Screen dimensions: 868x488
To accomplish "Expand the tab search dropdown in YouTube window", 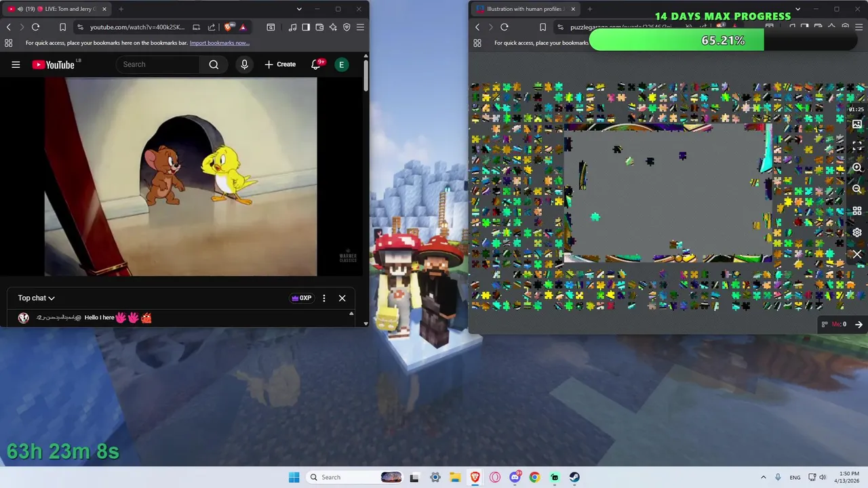I will coord(299,9).
